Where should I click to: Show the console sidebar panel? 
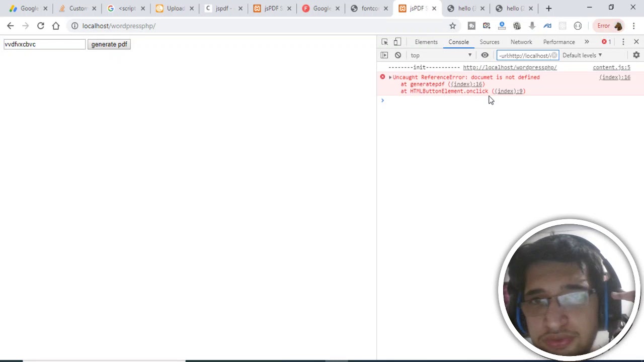click(384, 55)
